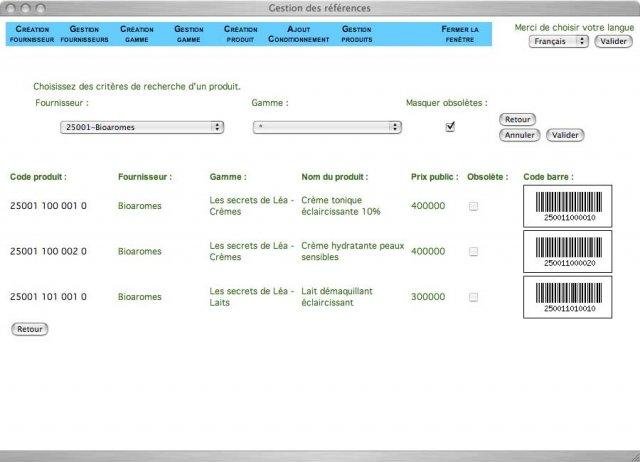The width and height of the screenshot is (640, 462).
Task: Check Obsolète for Crème hydratante peaux sensibles
Action: 473,251
